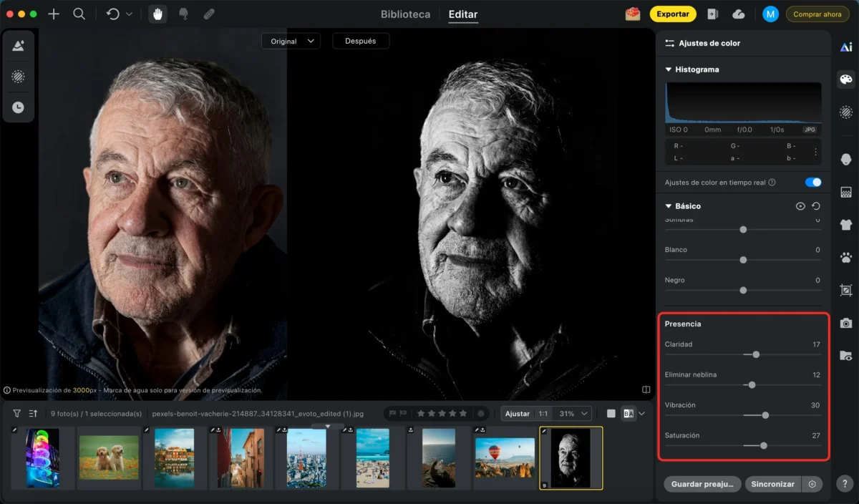Open the history clock panel icon
This screenshot has width=859, height=504.
tap(18, 107)
